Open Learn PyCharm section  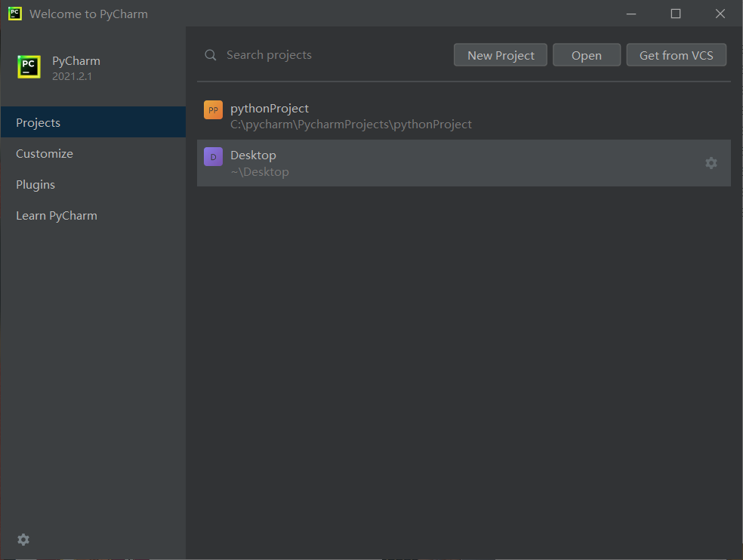tap(57, 215)
